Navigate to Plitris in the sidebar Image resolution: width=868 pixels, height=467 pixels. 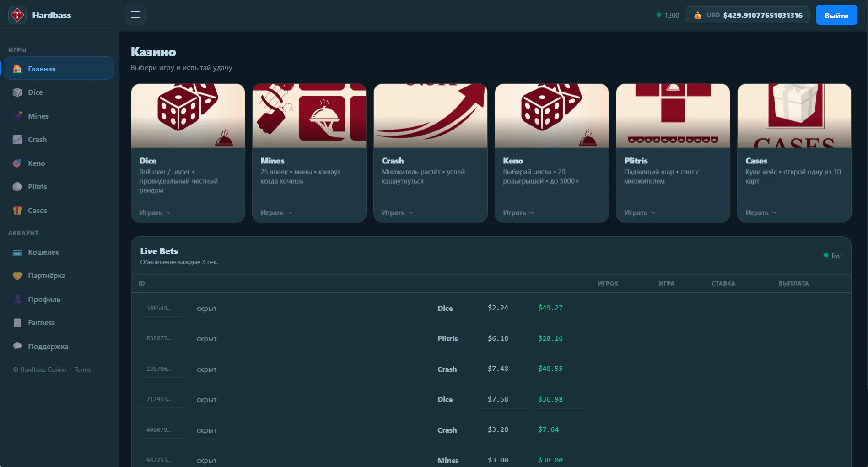click(x=59, y=186)
